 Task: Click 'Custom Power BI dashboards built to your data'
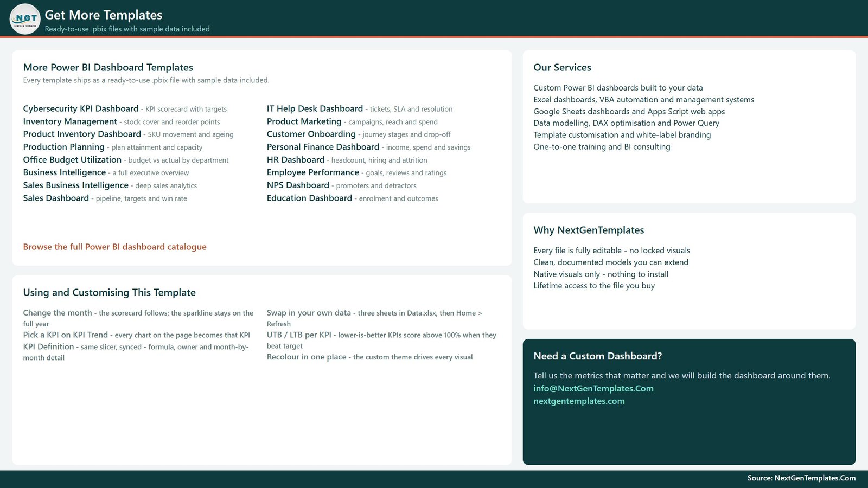click(x=618, y=88)
